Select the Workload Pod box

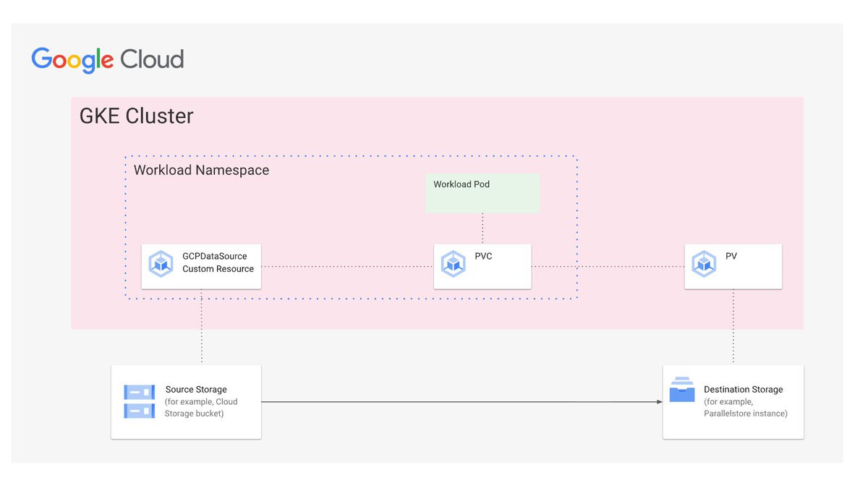click(482, 192)
